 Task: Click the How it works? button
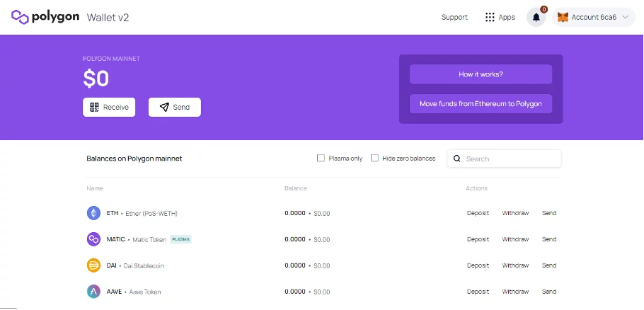coord(481,74)
